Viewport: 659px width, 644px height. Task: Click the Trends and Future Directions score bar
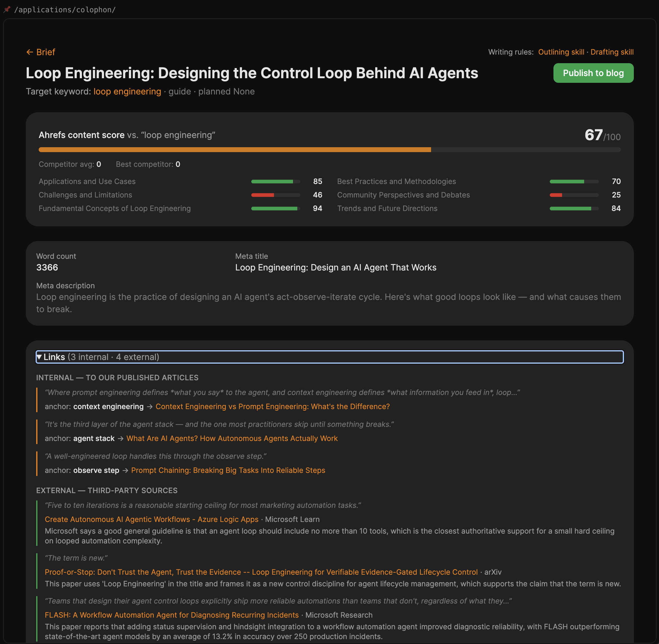[574, 209]
